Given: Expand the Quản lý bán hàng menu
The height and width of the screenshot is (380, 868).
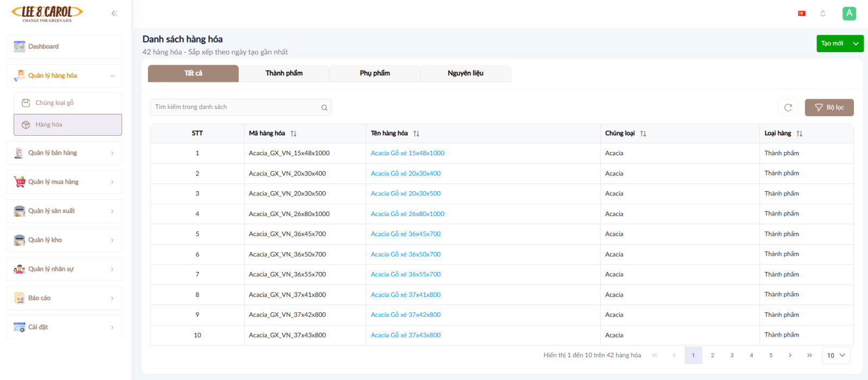Looking at the screenshot, I should click(x=64, y=153).
